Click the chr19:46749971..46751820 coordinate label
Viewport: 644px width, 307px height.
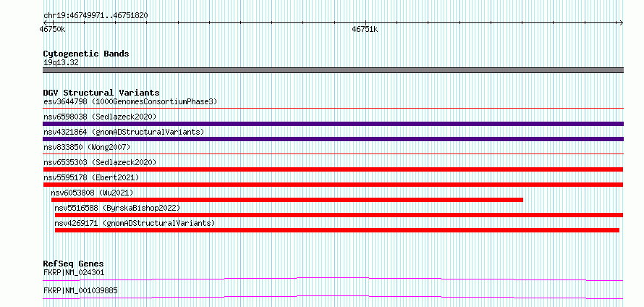point(96,16)
